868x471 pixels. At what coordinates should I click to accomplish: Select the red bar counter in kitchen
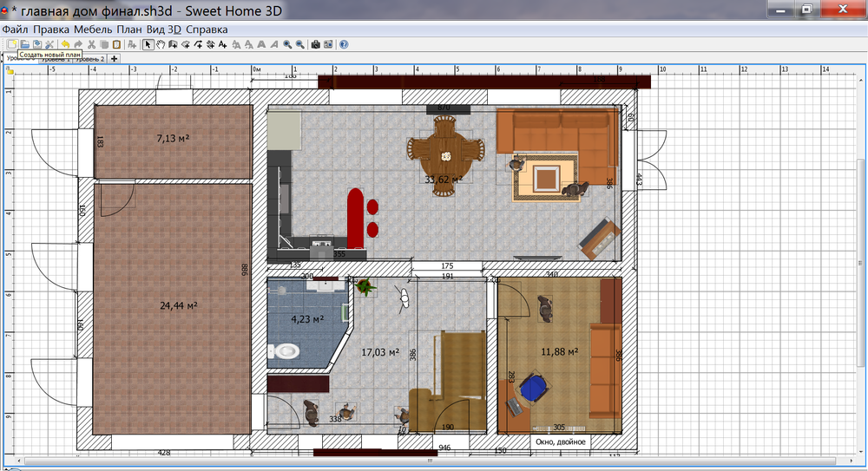pos(355,219)
